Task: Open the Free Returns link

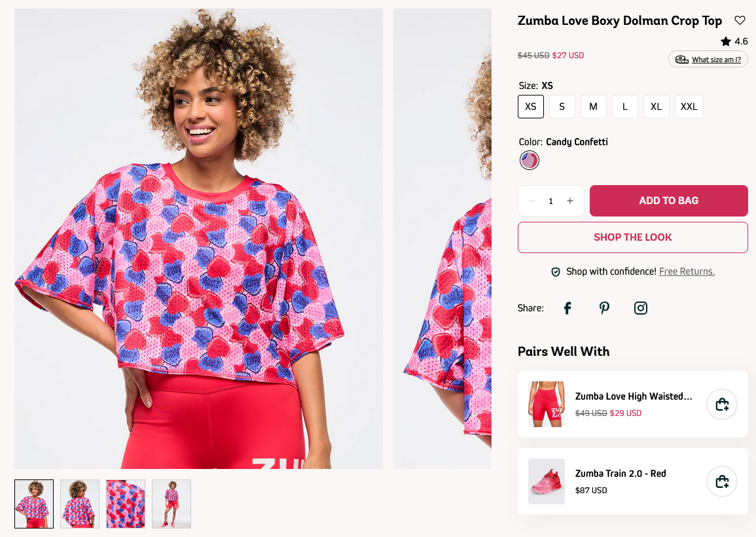Action: coord(687,271)
